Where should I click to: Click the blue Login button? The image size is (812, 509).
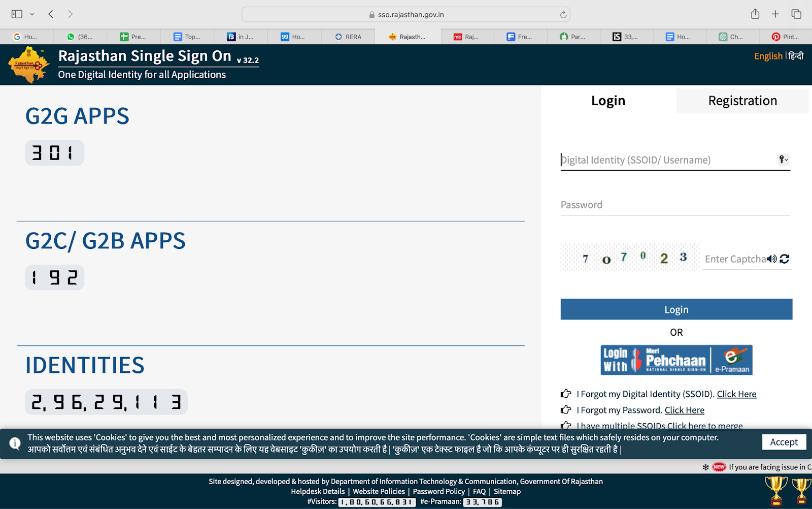[676, 309]
